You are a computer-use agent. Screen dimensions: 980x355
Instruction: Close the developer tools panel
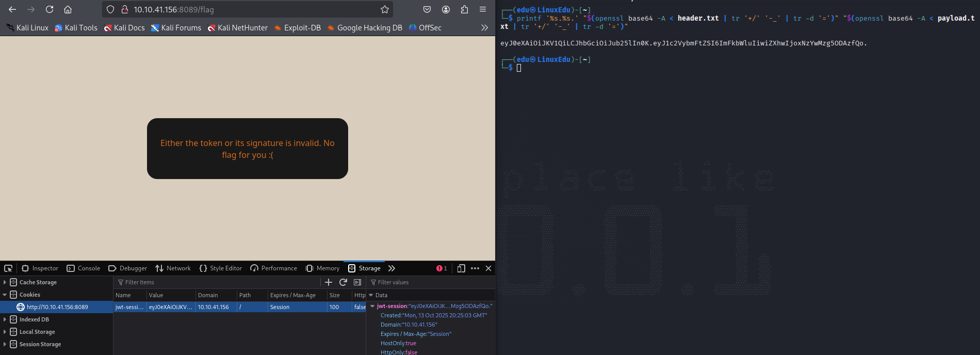(x=488, y=268)
